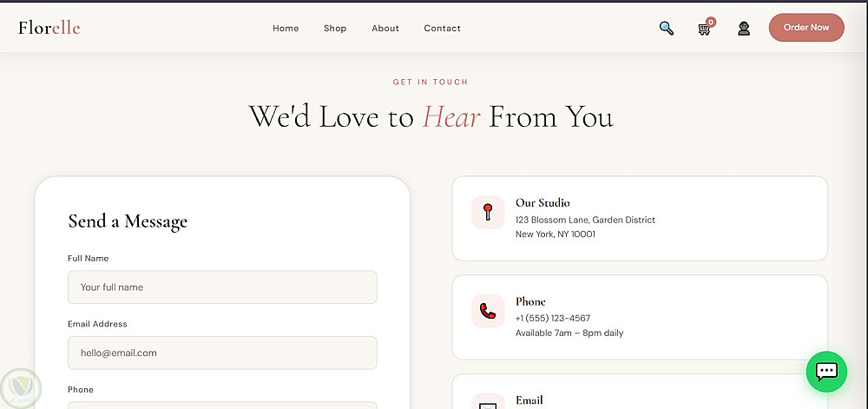The image size is (868, 409).
Task: Click the Our Studio map pin icon
Action: [488, 212]
